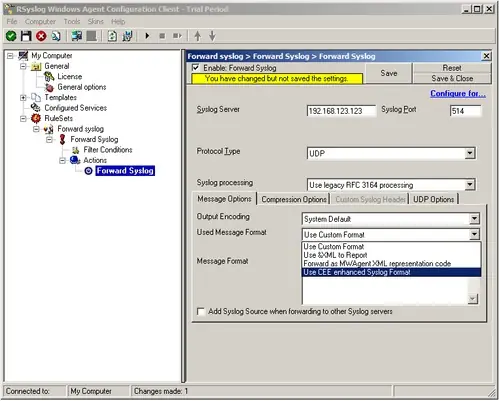Open the Protocol Type dropdown
Screen dimensions: 499x401
pyautogui.click(x=470, y=153)
